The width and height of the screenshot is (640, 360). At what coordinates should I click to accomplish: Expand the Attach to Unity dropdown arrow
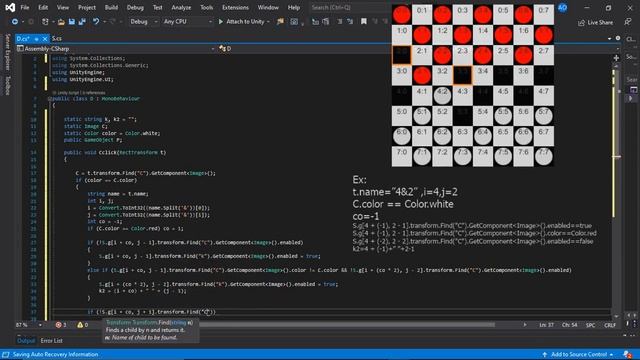[268, 22]
